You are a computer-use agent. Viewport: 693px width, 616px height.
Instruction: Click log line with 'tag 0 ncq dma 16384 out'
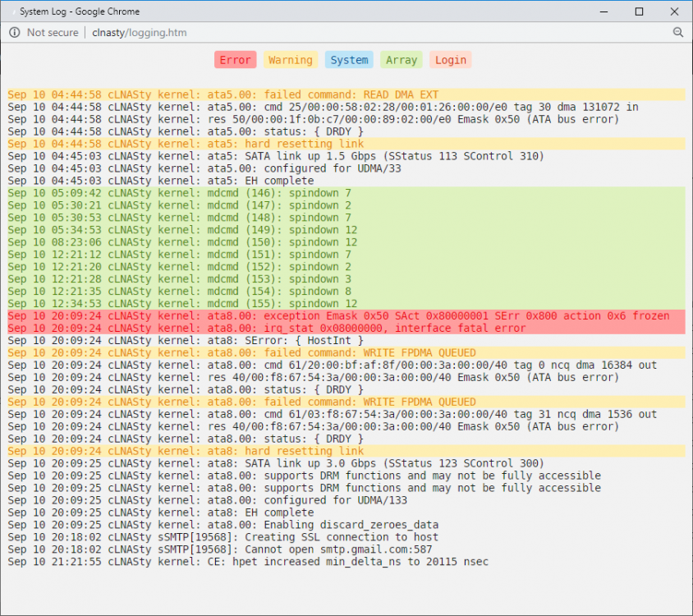coord(333,365)
